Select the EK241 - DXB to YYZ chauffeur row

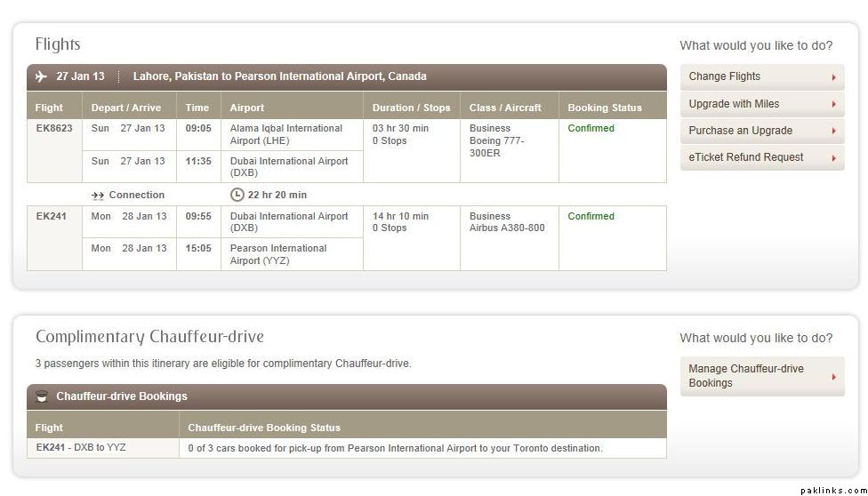(x=81, y=448)
